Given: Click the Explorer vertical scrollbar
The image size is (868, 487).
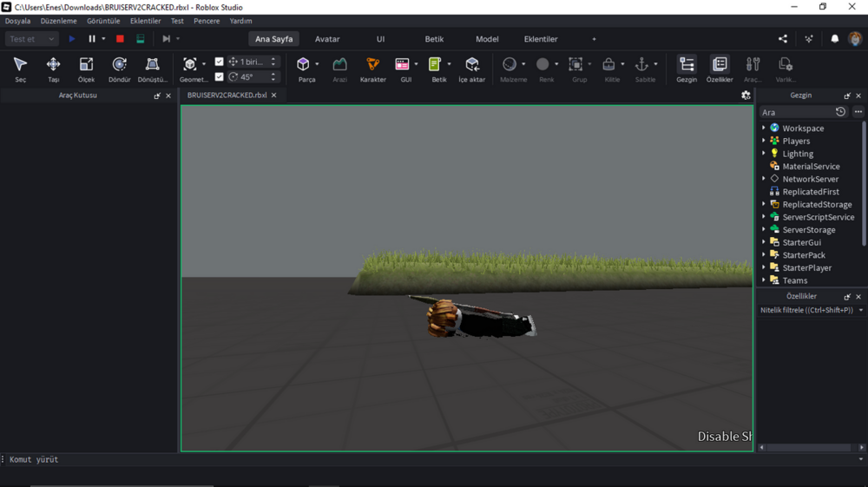Looking at the screenshot, I should [865, 182].
